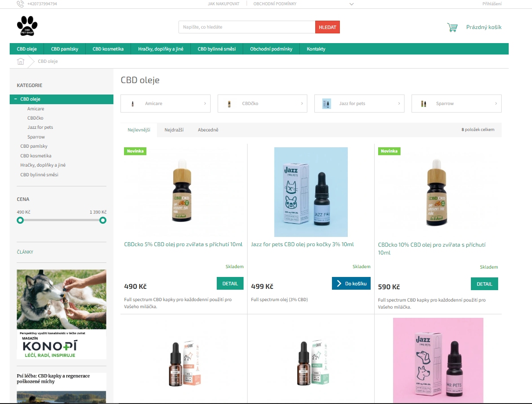The height and width of the screenshot is (404, 532).
Task: Sort by Abecedně tab
Action: point(208,130)
